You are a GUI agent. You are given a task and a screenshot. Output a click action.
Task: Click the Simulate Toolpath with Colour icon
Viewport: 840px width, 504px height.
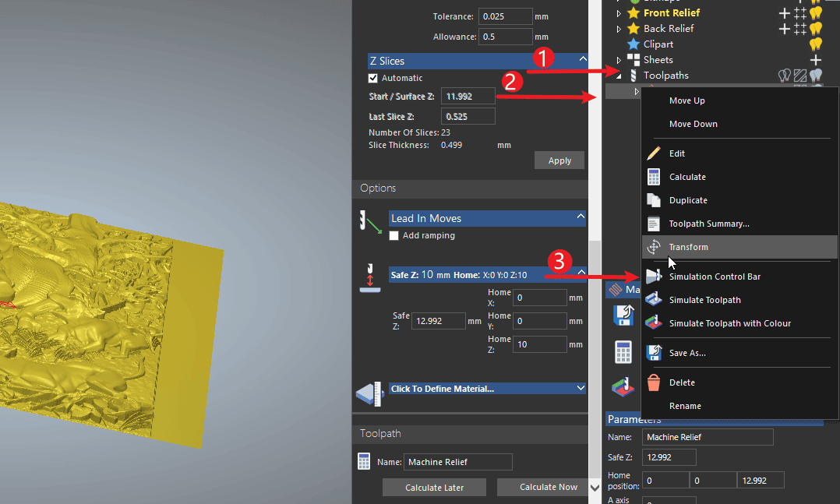654,323
